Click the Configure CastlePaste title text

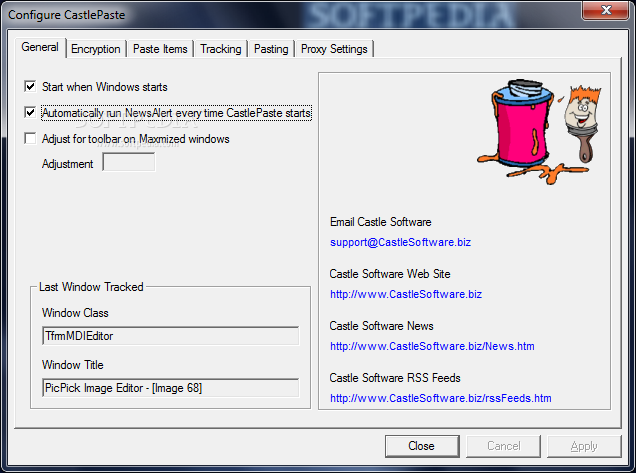click(67, 15)
